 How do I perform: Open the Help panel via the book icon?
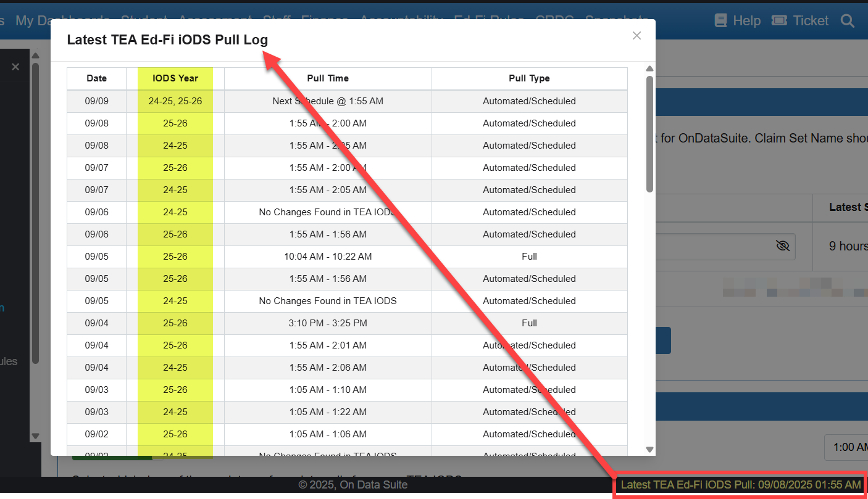(720, 20)
